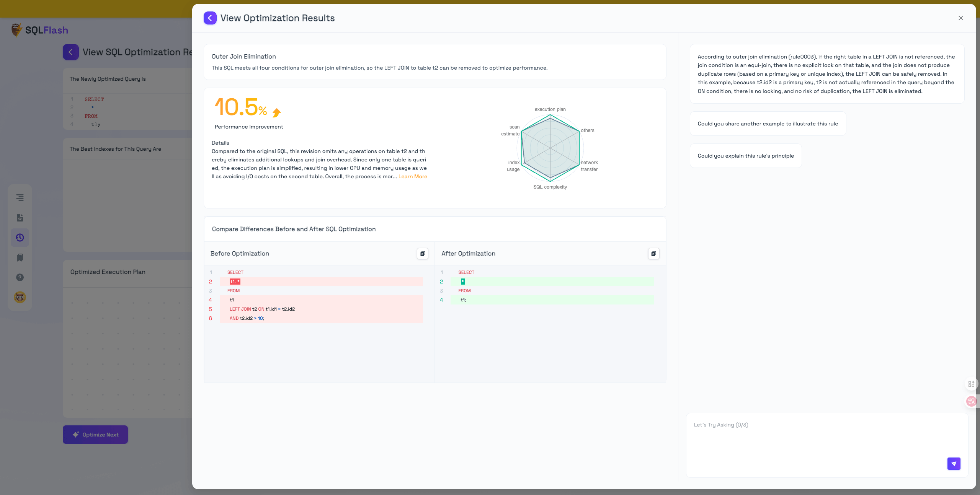This screenshot has width=980, height=495.
Task: Copy the Before Optimization SQL
Action: point(422,254)
